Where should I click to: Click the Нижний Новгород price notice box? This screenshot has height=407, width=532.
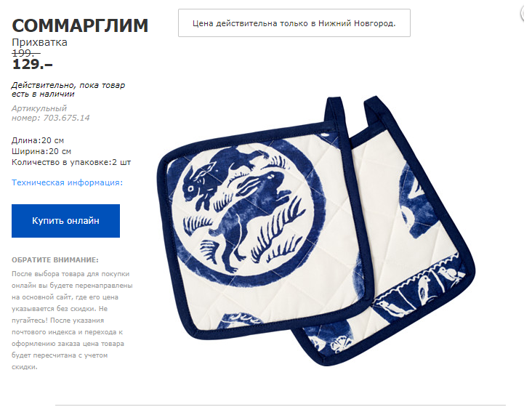tap(294, 23)
